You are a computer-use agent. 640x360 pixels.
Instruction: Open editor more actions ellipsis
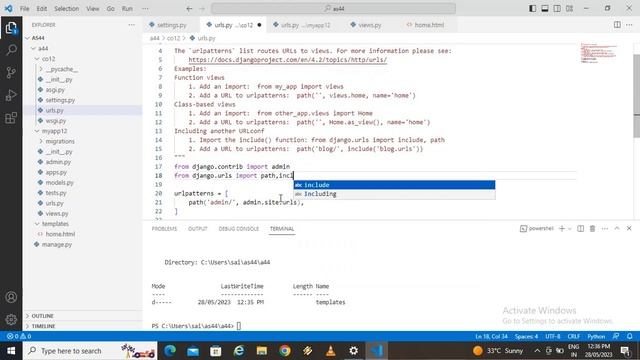tap(629, 25)
